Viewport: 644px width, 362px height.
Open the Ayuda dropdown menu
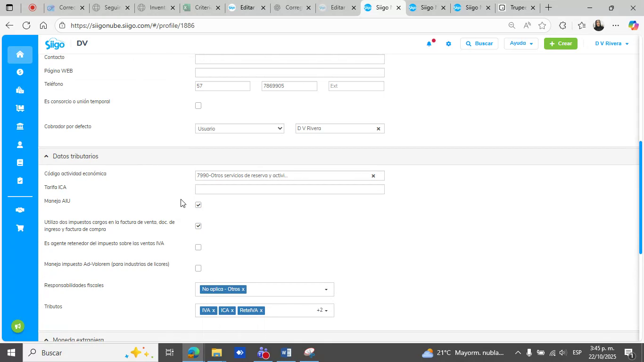click(521, 43)
